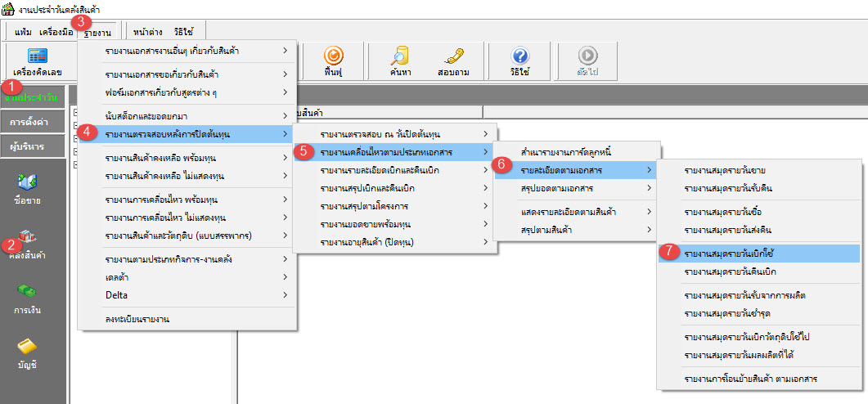868x404 pixels.
Task: Click the house app icon in title bar
Action: click(8, 10)
